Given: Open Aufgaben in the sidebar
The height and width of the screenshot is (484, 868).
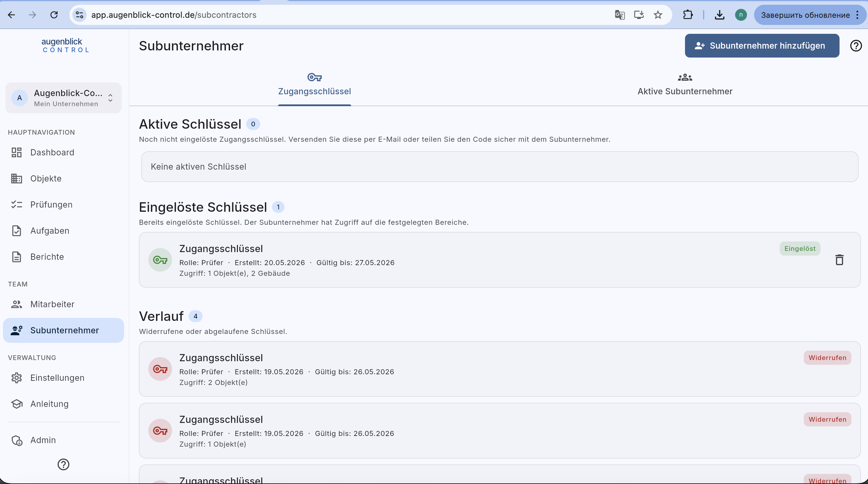Looking at the screenshot, I should pyautogui.click(x=63, y=231).
